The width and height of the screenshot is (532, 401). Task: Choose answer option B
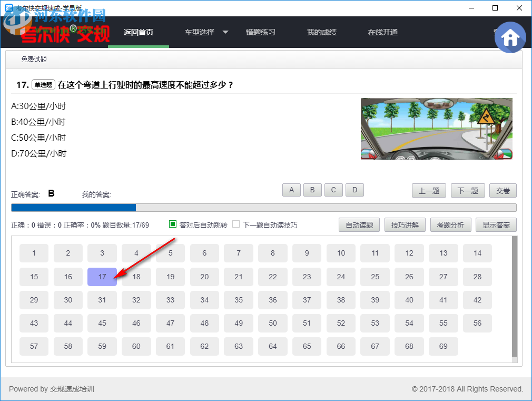point(312,190)
